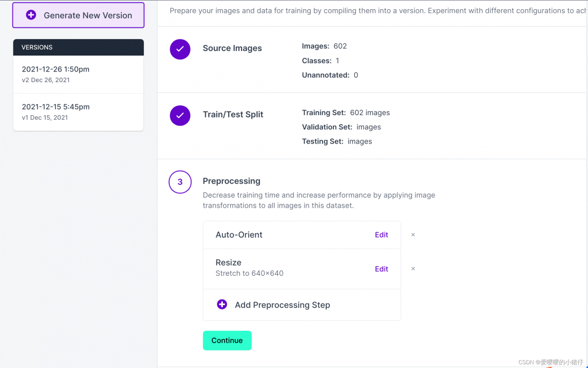The image size is (588, 368).
Task: Select the Auto-Orient step label
Action: (239, 234)
